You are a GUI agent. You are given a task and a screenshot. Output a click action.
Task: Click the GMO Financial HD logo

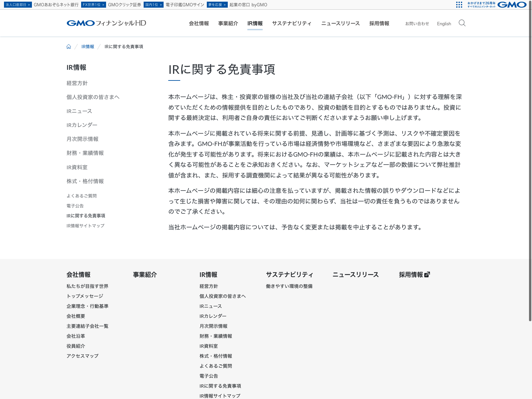106,23
